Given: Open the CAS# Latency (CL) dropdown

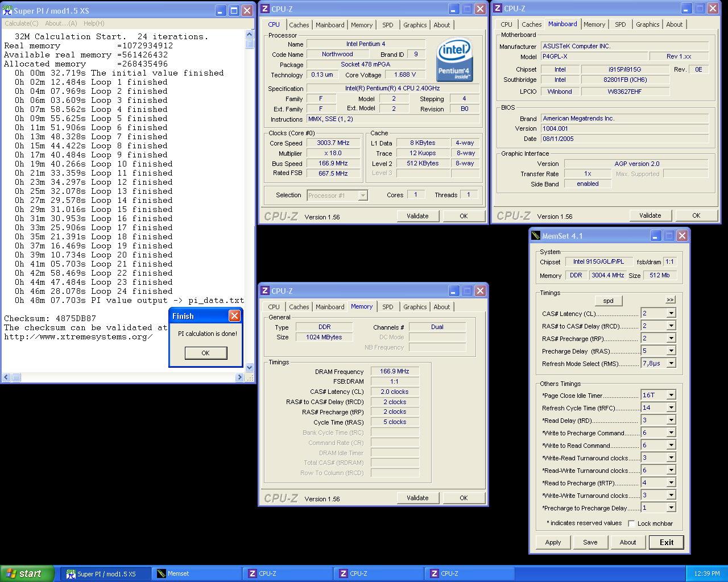Looking at the screenshot, I should tap(671, 313).
